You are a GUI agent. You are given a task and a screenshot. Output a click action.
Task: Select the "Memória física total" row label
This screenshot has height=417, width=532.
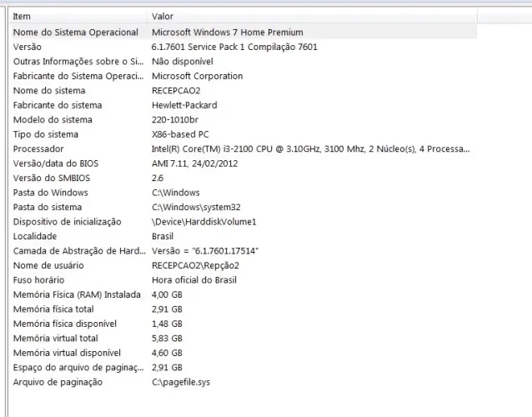[53, 309]
